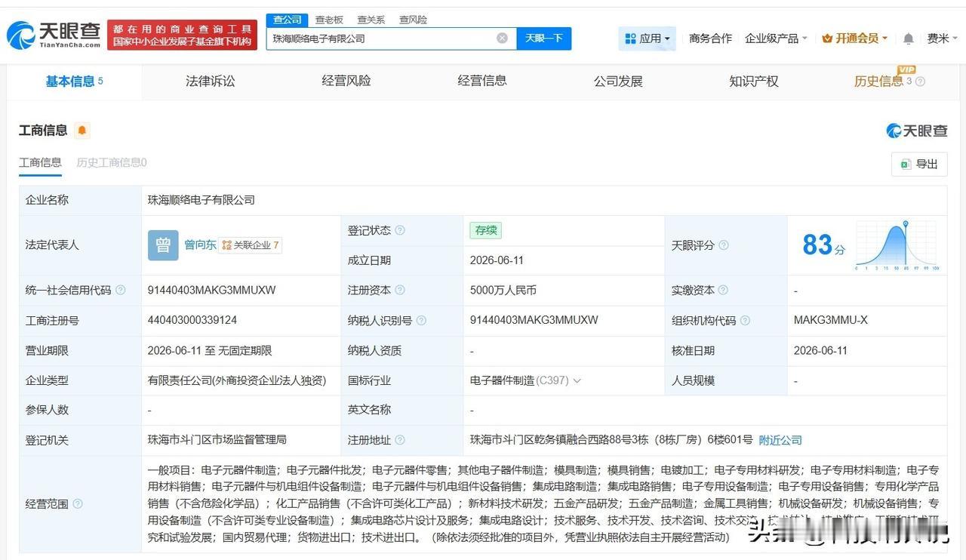Image resolution: width=966 pixels, height=560 pixels.
Task: Open the 基本信息 tab
Action: 74,82
